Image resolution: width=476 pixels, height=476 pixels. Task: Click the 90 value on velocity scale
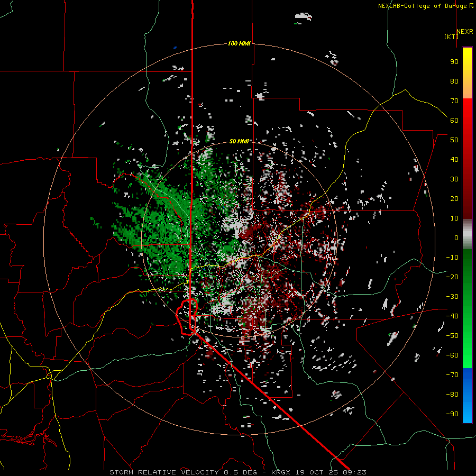tap(454, 62)
